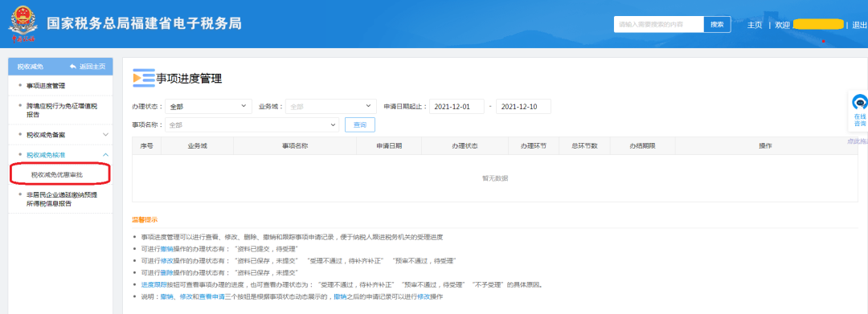868x314 pixels.
Task: Click the 查询 query button
Action: click(x=360, y=125)
